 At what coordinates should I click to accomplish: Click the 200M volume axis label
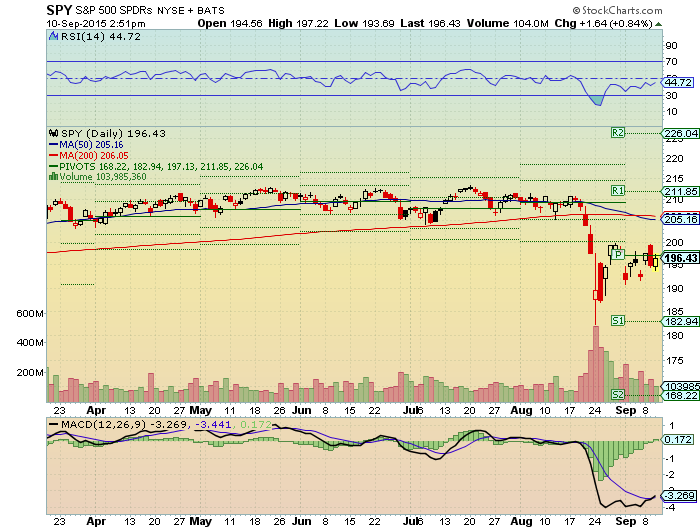point(30,372)
